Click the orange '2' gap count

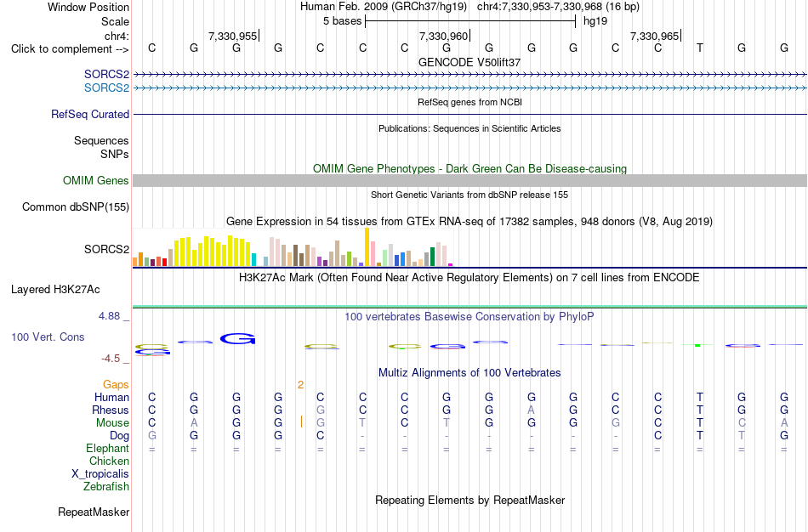point(300,385)
